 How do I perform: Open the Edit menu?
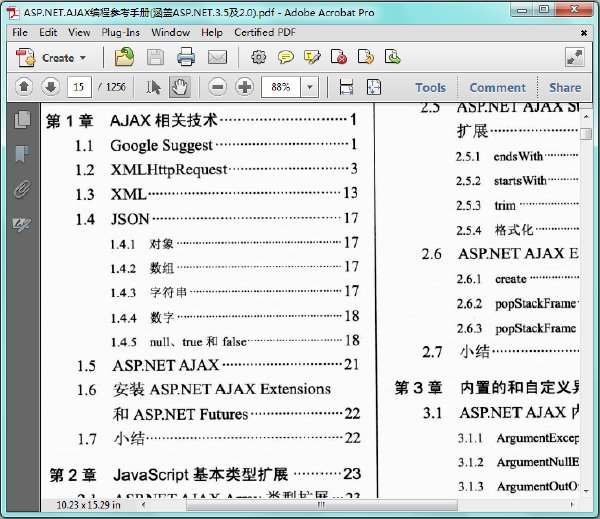click(x=48, y=33)
